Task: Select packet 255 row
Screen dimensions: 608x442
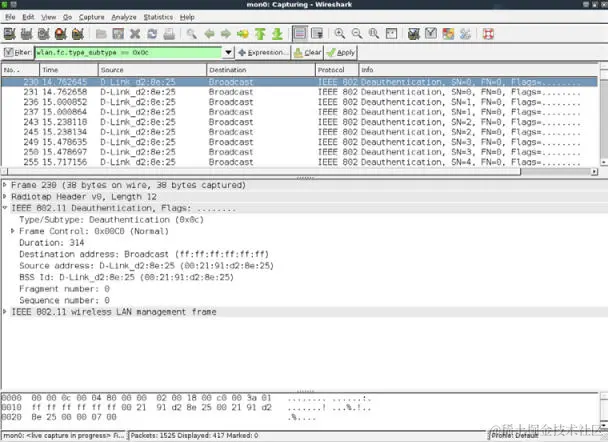Action: [x=299, y=162]
